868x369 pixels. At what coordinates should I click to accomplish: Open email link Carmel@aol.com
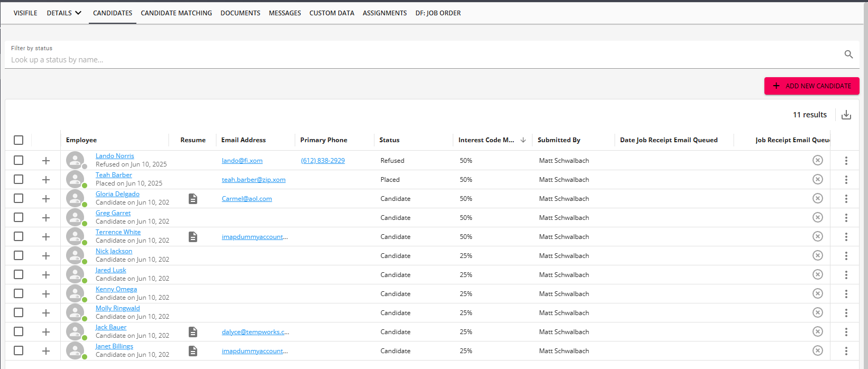coord(247,199)
